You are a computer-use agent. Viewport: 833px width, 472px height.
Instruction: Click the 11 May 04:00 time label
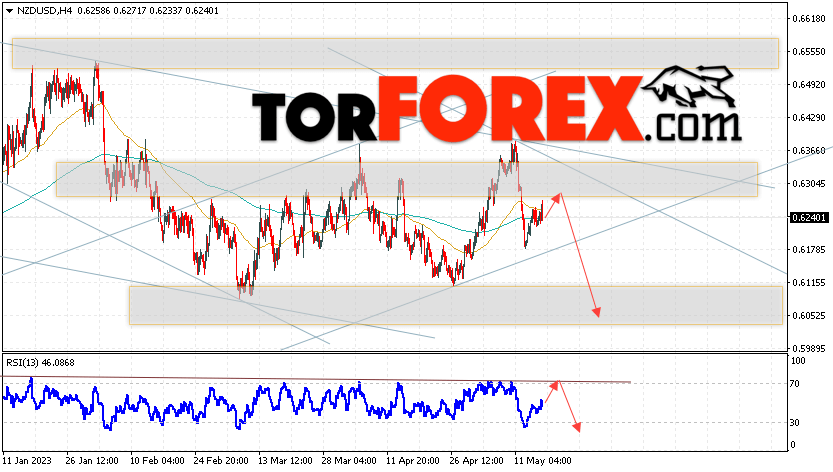pyautogui.click(x=542, y=461)
